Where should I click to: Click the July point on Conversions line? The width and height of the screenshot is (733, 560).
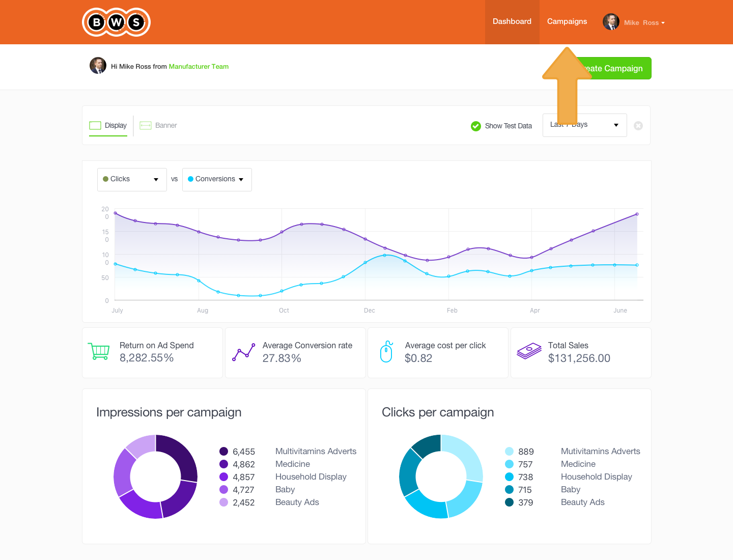click(x=116, y=264)
